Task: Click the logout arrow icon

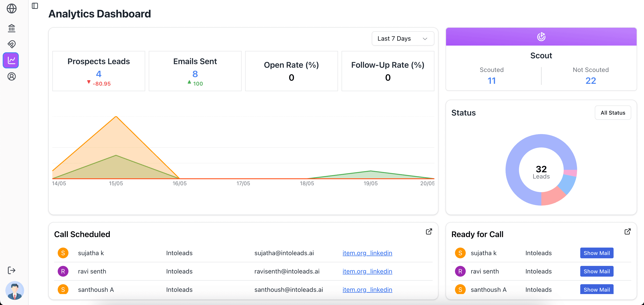Action: click(11, 270)
